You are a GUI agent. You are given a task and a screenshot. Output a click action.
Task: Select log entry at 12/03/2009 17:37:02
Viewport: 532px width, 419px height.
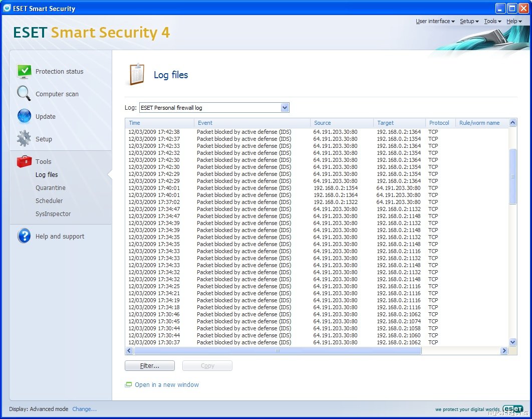(317, 202)
